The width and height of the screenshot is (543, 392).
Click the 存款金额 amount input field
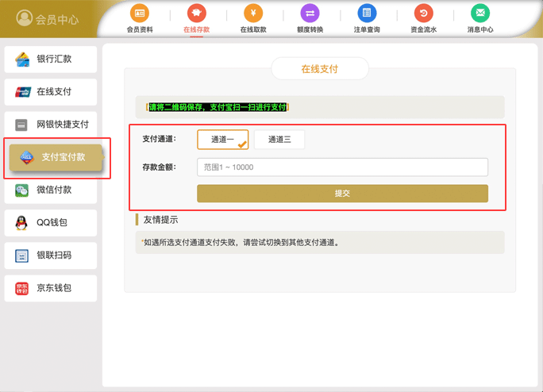342,167
